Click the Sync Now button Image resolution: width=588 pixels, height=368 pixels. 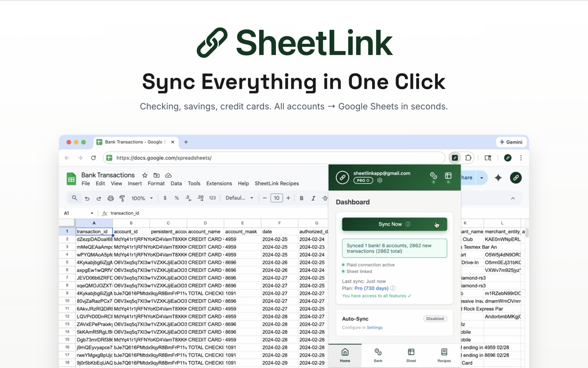pyautogui.click(x=395, y=224)
